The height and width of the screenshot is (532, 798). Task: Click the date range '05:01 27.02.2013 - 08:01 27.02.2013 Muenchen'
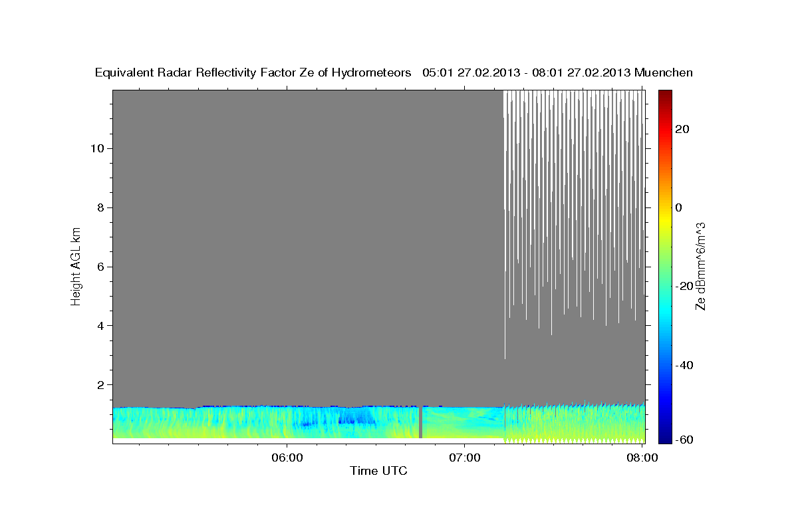pyautogui.click(x=558, y=73)
